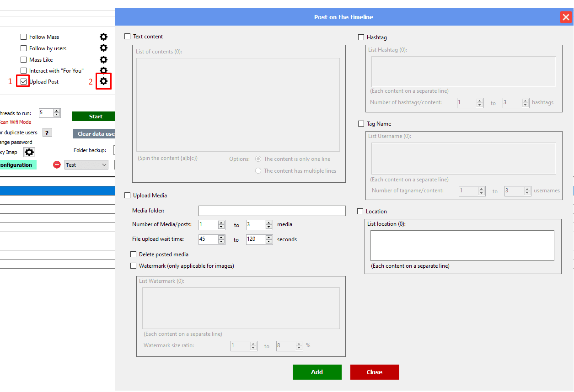This screenshot has width=574, height=392.
Task: Close the Post on the timeline dialog
Action: (566, 17)
